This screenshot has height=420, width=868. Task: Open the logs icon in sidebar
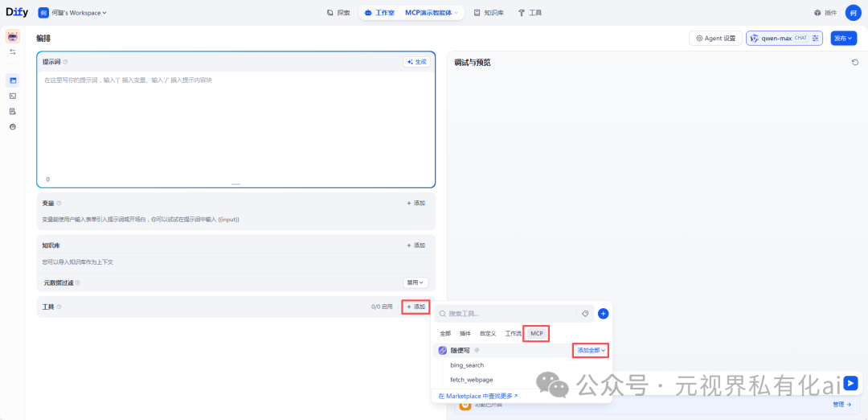13,111
